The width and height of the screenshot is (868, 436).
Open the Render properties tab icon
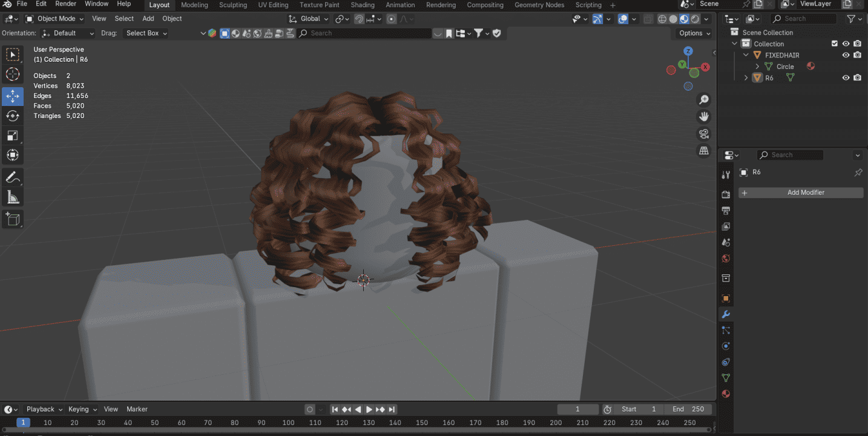(x=726, y=194)
